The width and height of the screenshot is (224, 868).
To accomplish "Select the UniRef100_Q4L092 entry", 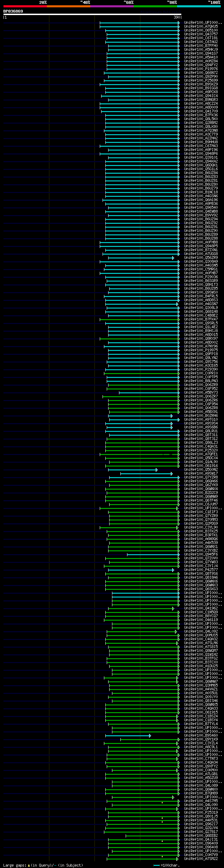I will [201, 631].
